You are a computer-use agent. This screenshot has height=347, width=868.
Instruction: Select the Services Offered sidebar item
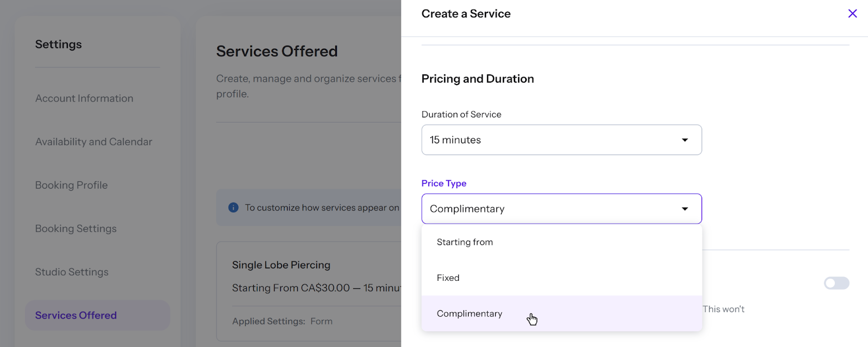tap(76, 316)
